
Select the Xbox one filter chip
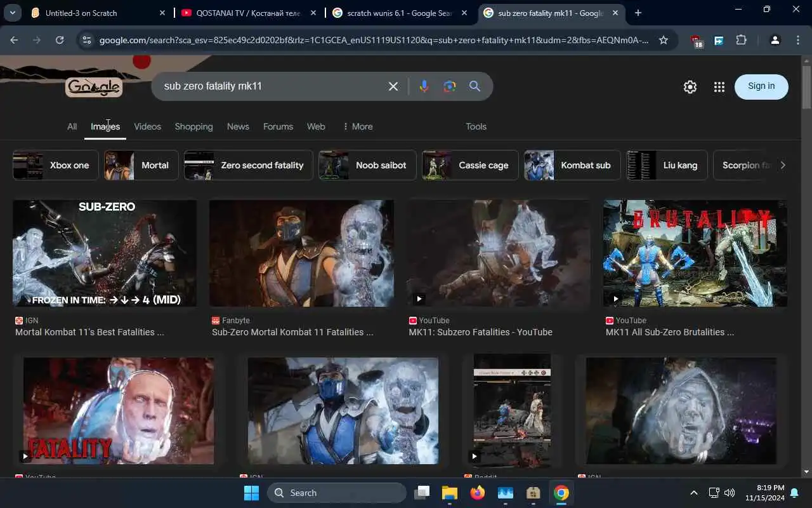coord(56,165)
